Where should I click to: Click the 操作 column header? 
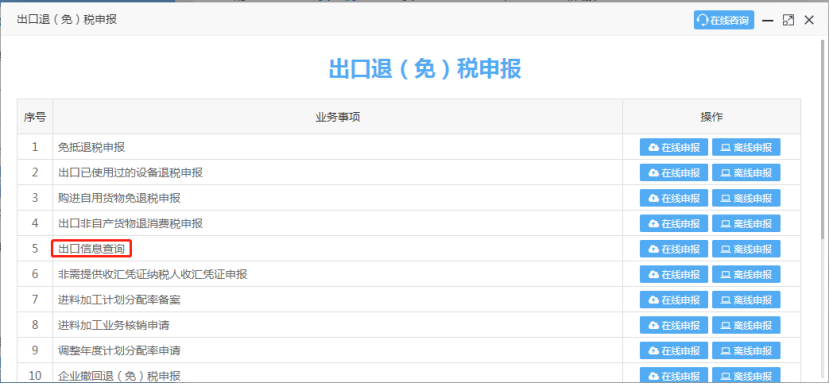(711, 117)
